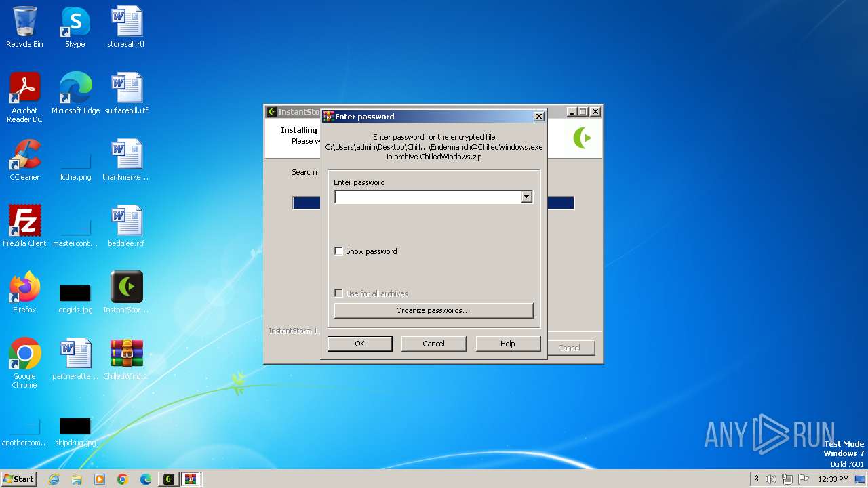Open FileZilla Client desktop shortcut
Screen dimensions: 868x488
24,226
